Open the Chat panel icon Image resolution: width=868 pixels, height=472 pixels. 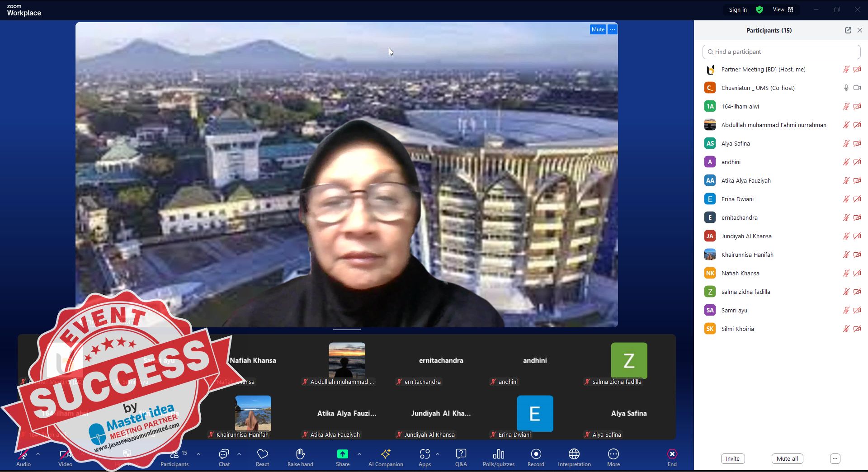[x=224, y=454]
